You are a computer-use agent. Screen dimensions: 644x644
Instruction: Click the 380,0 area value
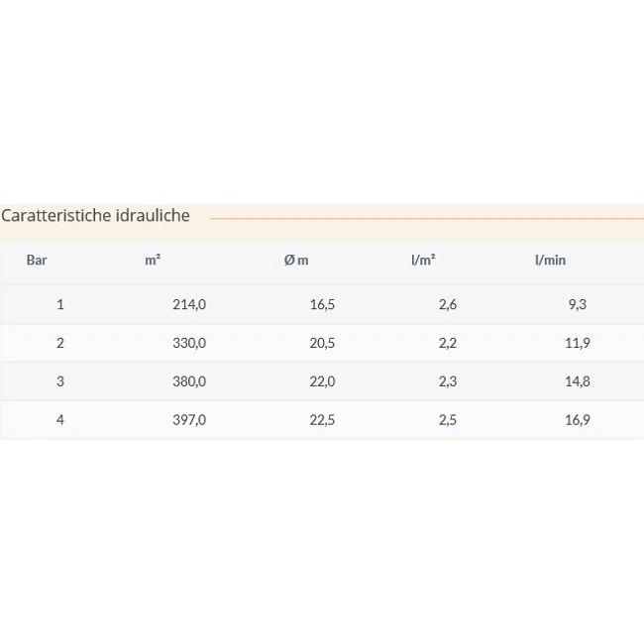[189, 381]
